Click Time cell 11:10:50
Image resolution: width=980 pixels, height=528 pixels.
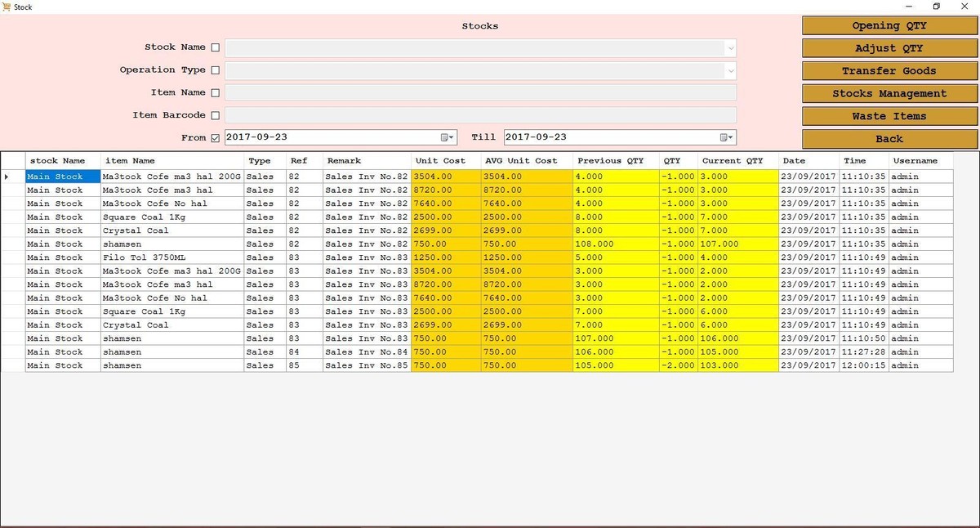[863, 338]
